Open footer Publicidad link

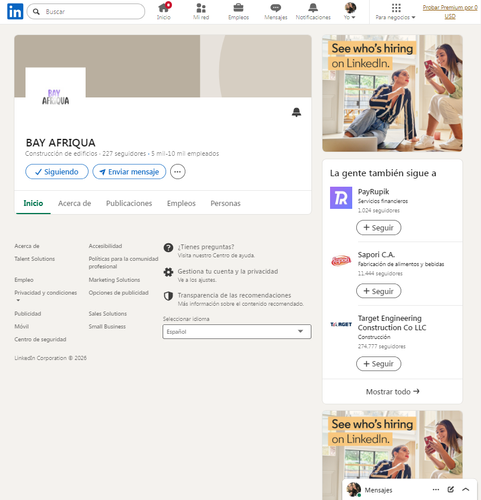point(28,314)
